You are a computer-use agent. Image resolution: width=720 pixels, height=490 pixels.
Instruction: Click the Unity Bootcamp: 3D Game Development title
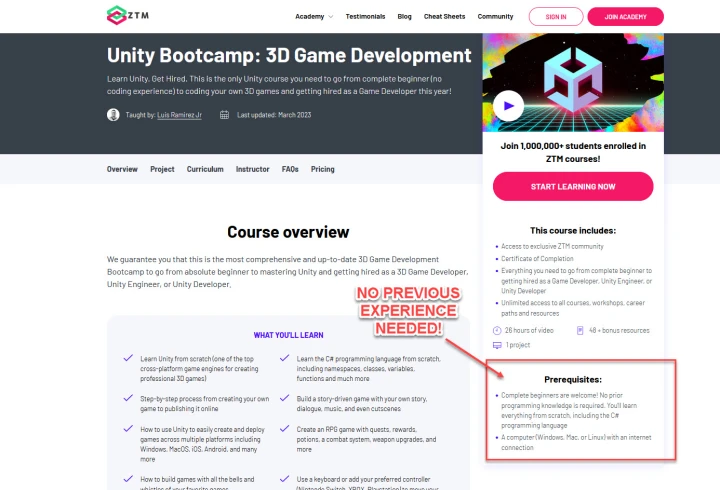coord(289,56)
